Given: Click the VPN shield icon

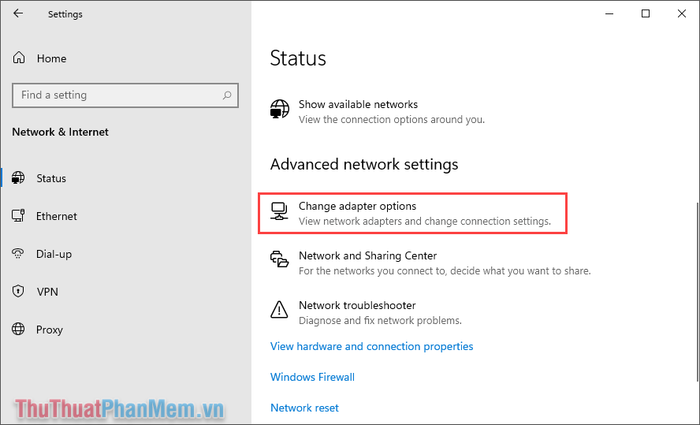Looking at the screenshot, I should (18, 291).
